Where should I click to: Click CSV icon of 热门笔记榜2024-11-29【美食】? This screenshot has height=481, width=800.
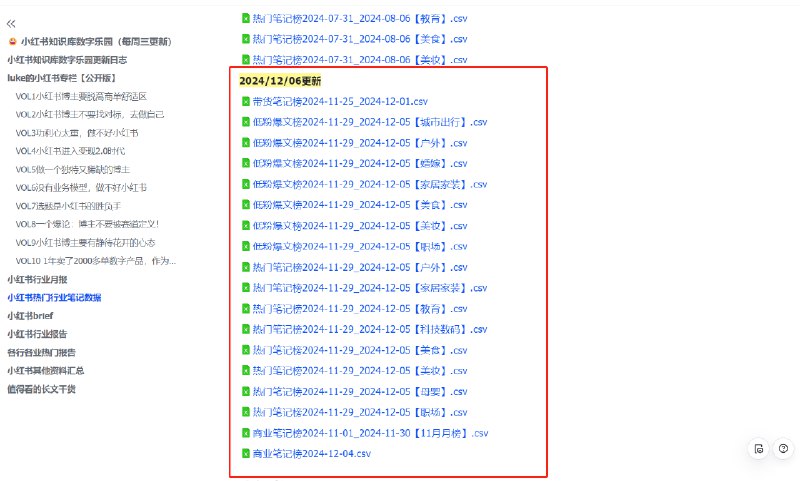click(x=245, y=350)
